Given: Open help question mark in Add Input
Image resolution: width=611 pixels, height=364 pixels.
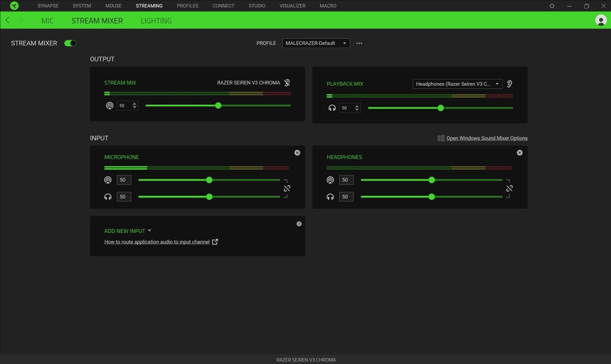Looking at the screenshot, I should click(299, 224).
